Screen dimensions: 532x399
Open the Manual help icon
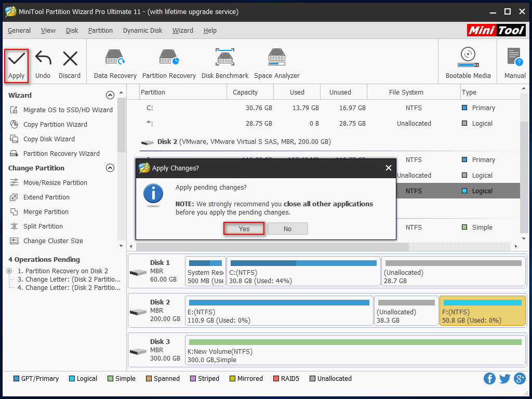(515, 57)
